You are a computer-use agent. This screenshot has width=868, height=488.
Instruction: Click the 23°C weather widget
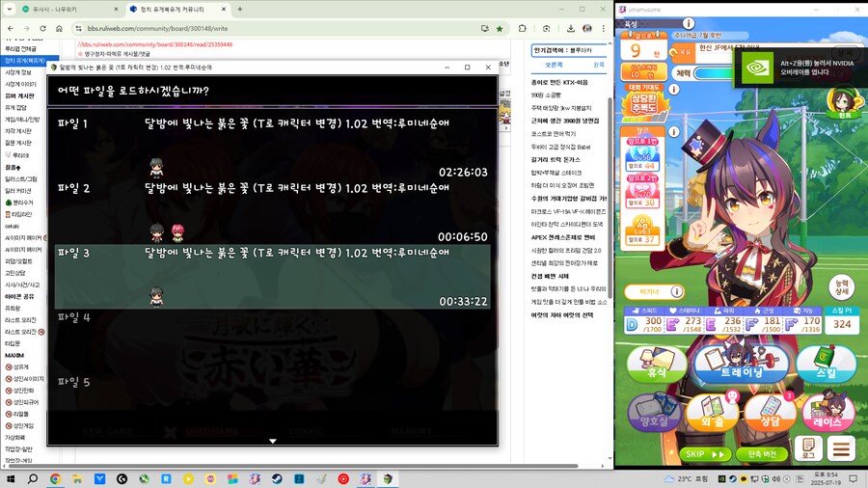[x=686, y=478]
